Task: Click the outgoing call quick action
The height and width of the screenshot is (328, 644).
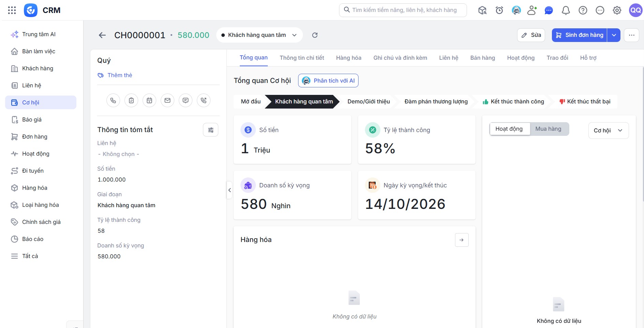Action: (204, 100)
